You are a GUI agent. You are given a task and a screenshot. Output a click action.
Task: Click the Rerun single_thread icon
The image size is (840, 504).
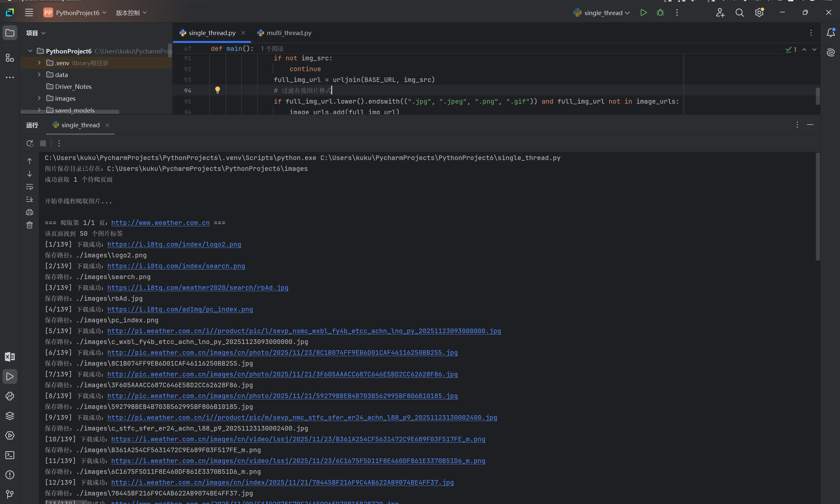[30, 143]
